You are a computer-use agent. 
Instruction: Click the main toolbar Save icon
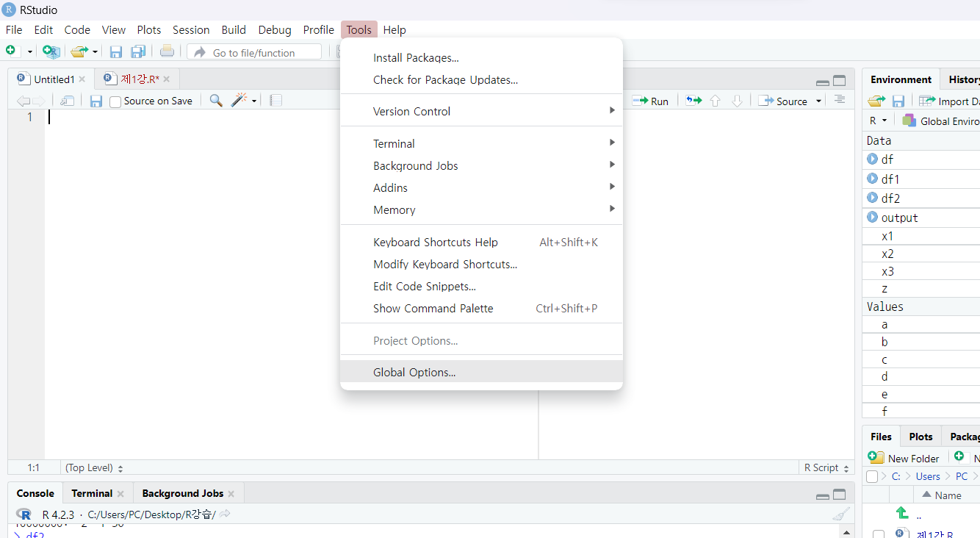pyautogui.click(x=115, y=51)
